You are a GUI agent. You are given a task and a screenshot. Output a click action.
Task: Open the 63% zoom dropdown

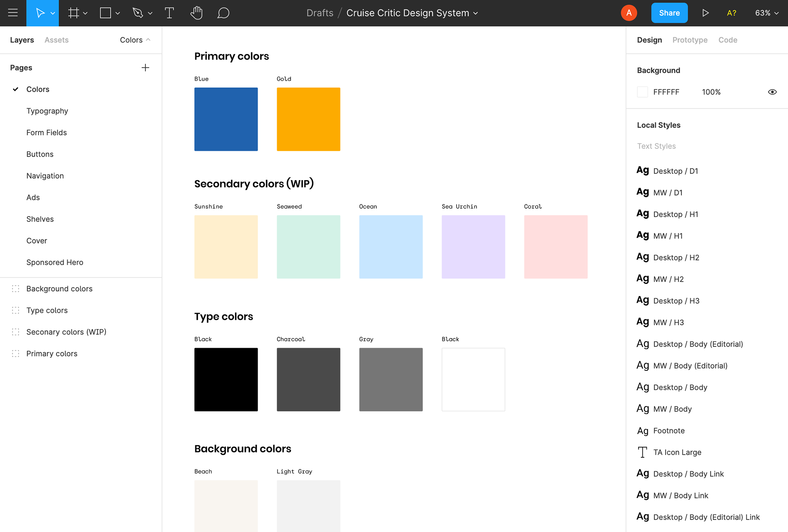pos(766,13)
